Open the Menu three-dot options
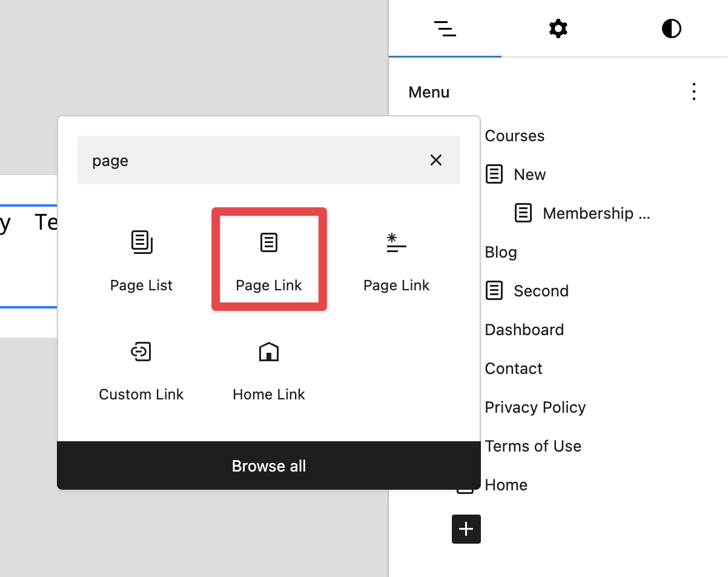Viewport: 728px width, 577px height. coord(694,92)
